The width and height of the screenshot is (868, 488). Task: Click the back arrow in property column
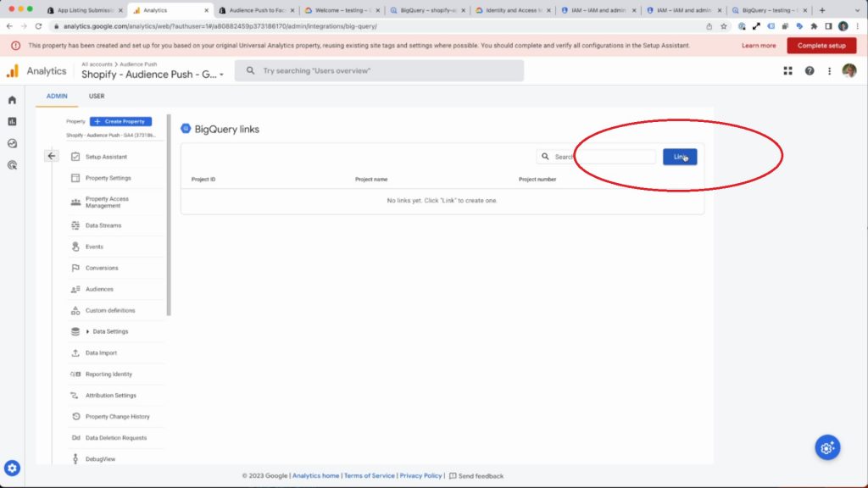click(x=52, y=156)
